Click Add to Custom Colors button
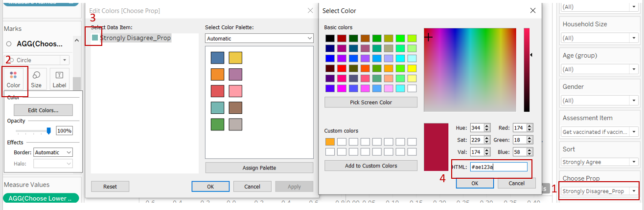 coord(370,166)
